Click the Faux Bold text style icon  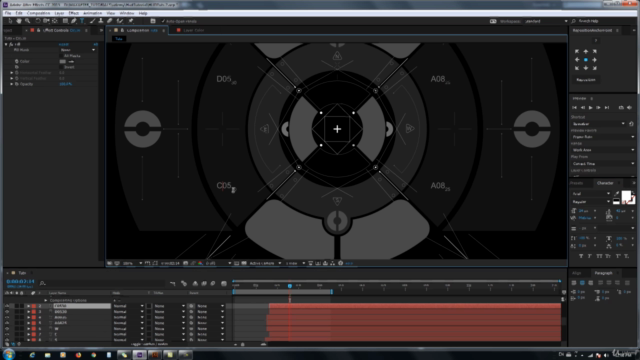click(581, 256)
